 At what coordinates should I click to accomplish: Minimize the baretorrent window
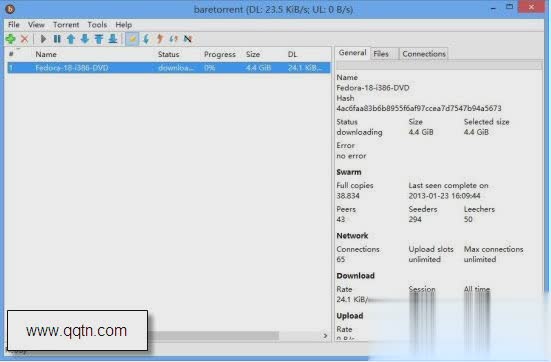coord(493,8)
